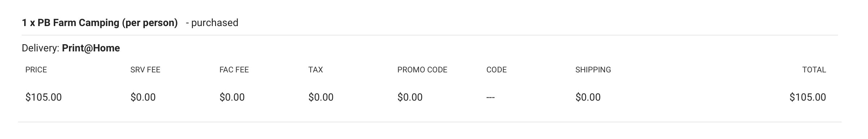The image size is (868, 139).
Task: Select the $0.00 shipping value
Action: (x=588, y=97)
